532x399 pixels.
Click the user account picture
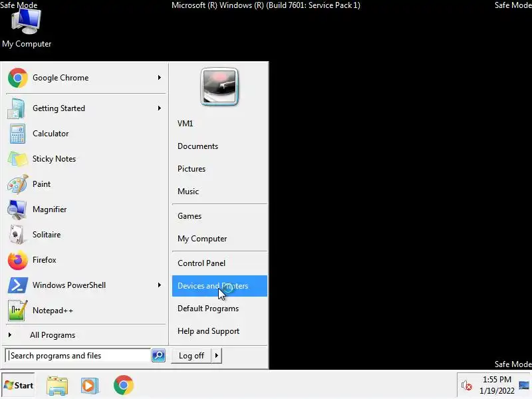[x=219, y=87]
